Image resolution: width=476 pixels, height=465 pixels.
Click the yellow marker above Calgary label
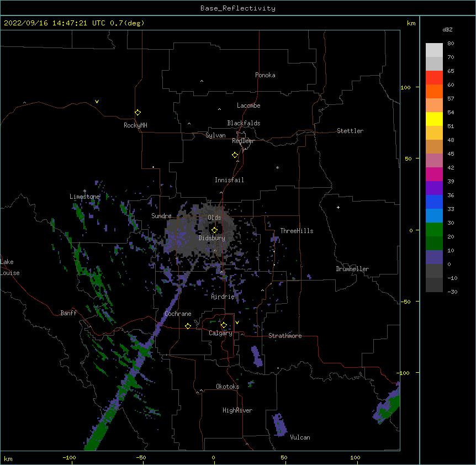[x=224, y=325]
